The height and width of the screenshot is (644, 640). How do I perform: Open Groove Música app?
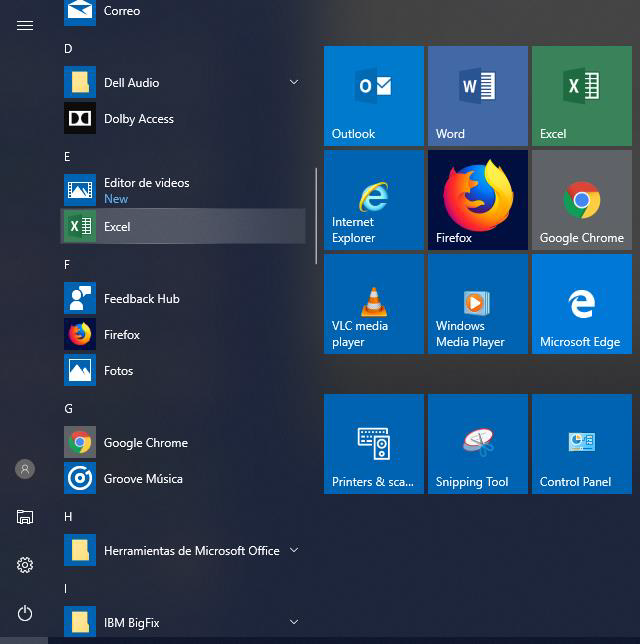(183, 478)
